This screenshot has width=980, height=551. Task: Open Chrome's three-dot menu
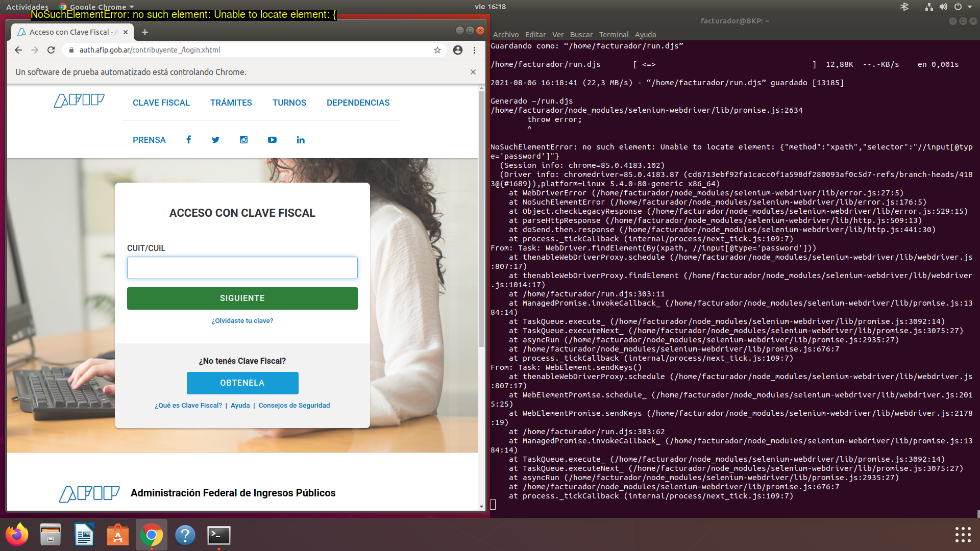pyautogui.click(x=474, y=50)
